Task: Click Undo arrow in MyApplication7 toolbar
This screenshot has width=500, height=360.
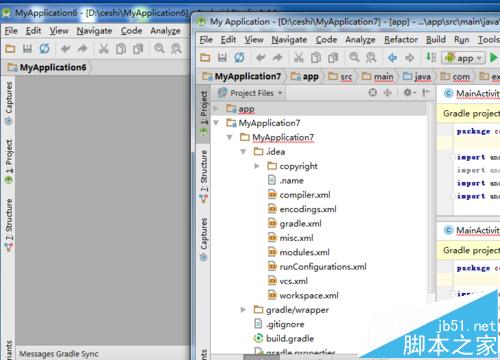Action: point(261,58)
